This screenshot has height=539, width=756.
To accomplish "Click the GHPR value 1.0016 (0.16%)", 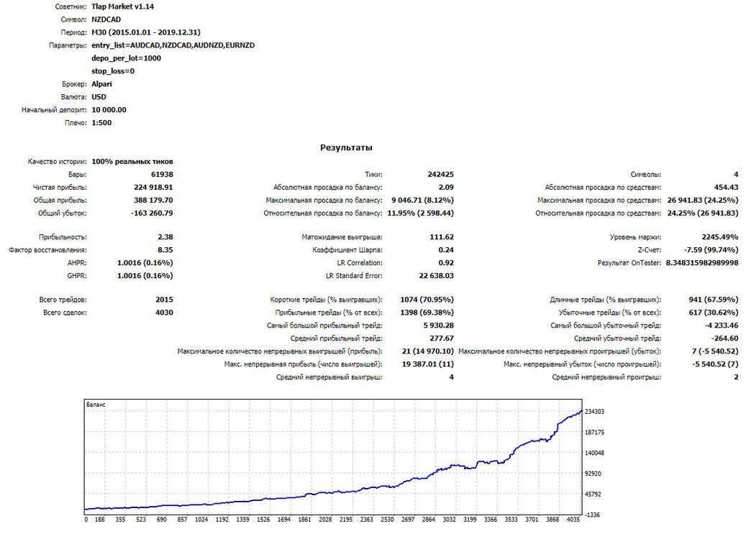I will [x=145, y=276].
